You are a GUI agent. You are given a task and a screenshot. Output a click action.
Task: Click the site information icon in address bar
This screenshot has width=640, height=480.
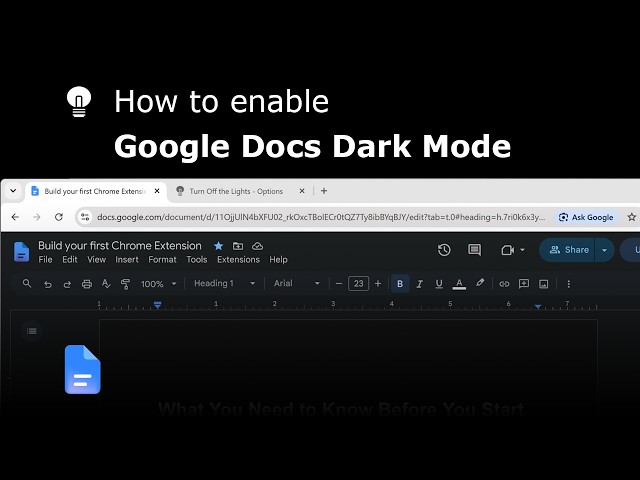pos(85,217)
